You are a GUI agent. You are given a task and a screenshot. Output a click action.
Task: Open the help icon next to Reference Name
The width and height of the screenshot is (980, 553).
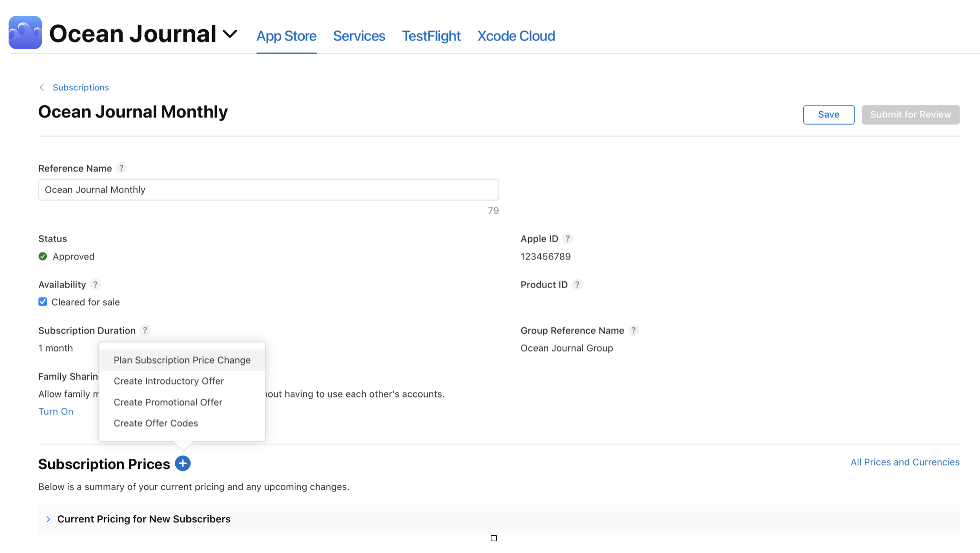point(121,168)
